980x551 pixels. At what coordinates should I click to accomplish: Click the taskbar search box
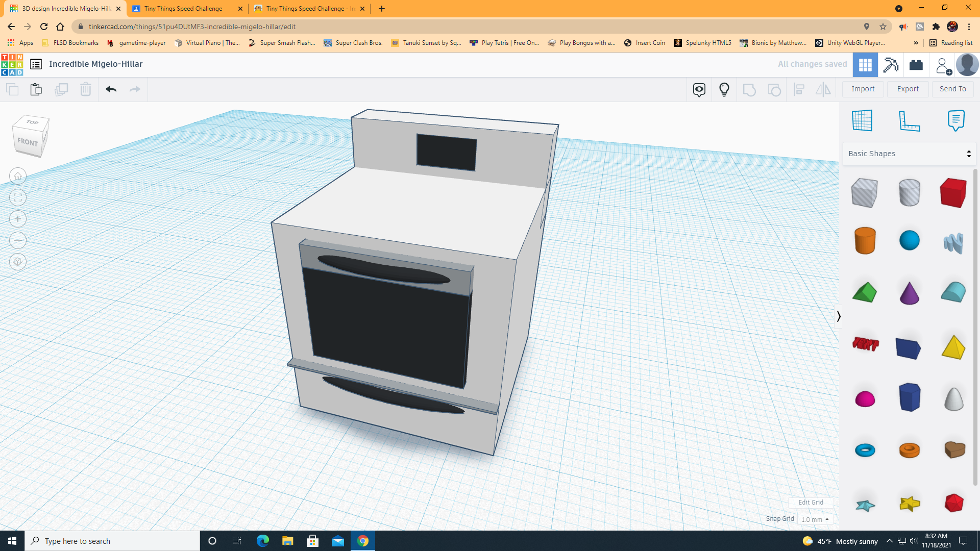click(x=112, y=541)
